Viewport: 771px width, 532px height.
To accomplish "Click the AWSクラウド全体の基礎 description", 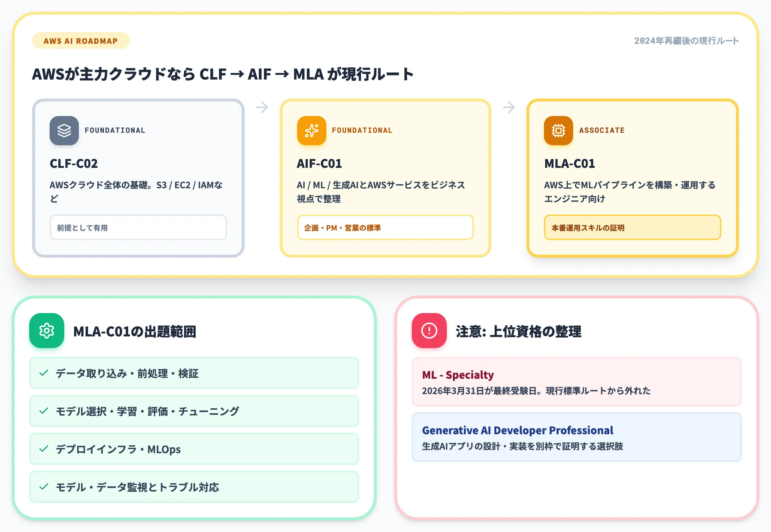I will tap(136, 192).
